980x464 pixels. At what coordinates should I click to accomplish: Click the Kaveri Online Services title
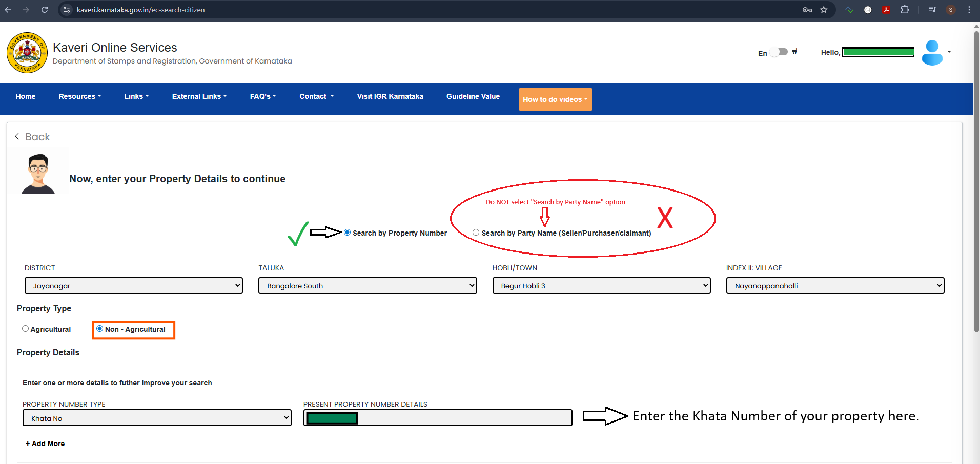pyautogui.click(x=115, y=48)
